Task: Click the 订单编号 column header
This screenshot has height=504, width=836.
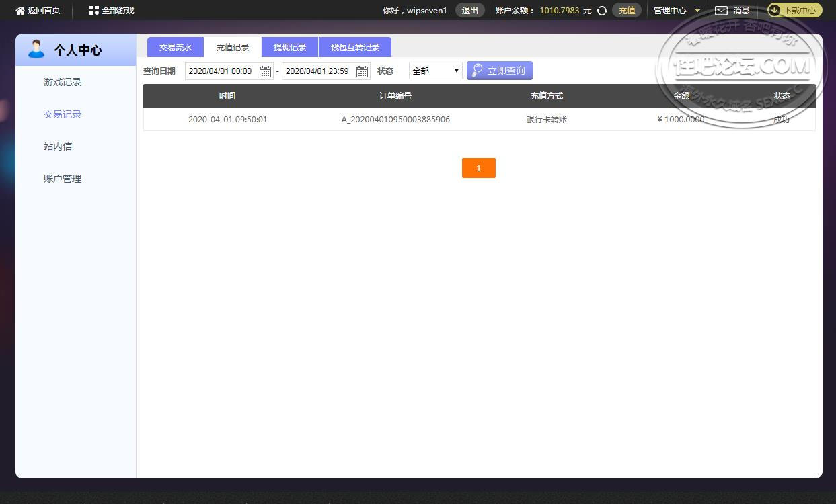Action: coord(395,96)
